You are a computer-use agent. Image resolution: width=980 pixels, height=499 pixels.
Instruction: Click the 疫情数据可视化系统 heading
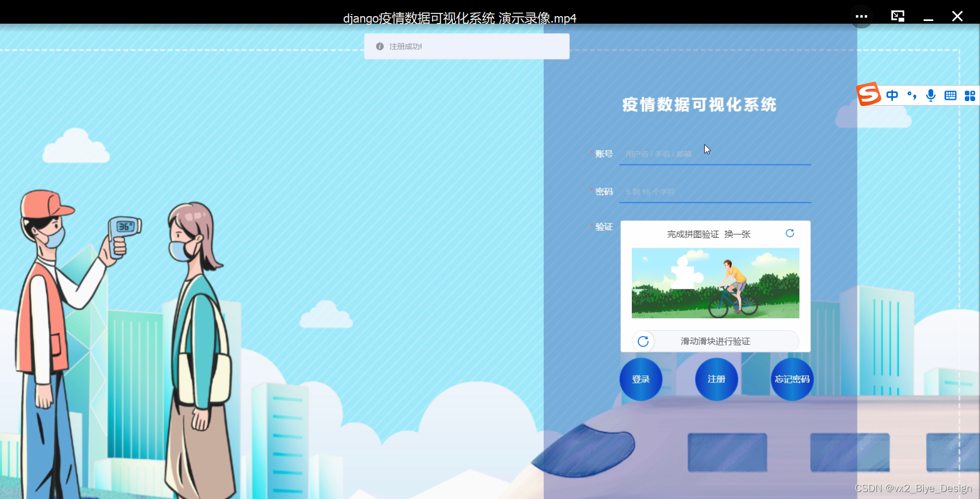(x=700, y=104)
